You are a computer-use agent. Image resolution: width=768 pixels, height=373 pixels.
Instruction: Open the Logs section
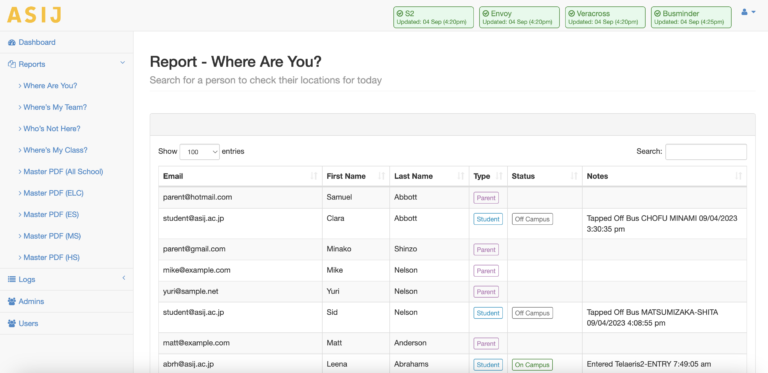(27, 280)
